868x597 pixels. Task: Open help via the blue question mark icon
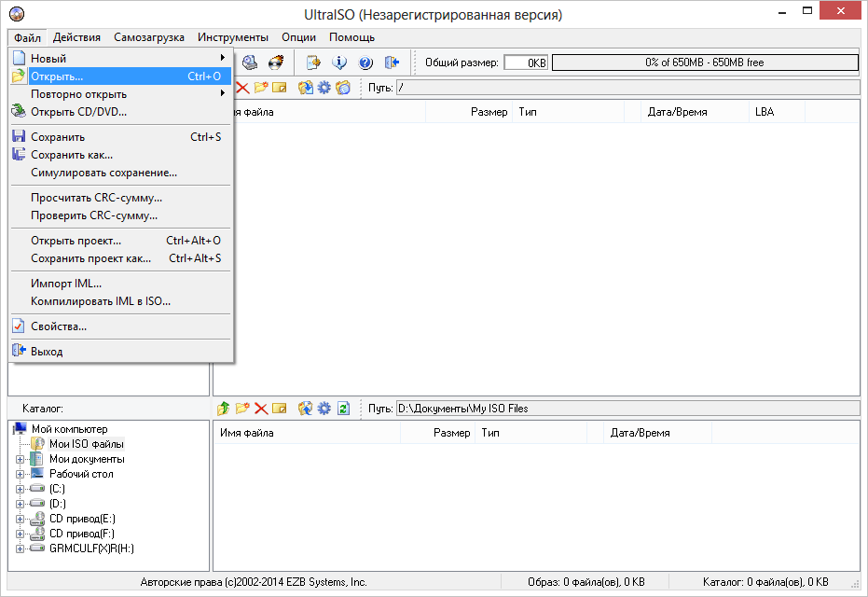(x=365, y=62)
